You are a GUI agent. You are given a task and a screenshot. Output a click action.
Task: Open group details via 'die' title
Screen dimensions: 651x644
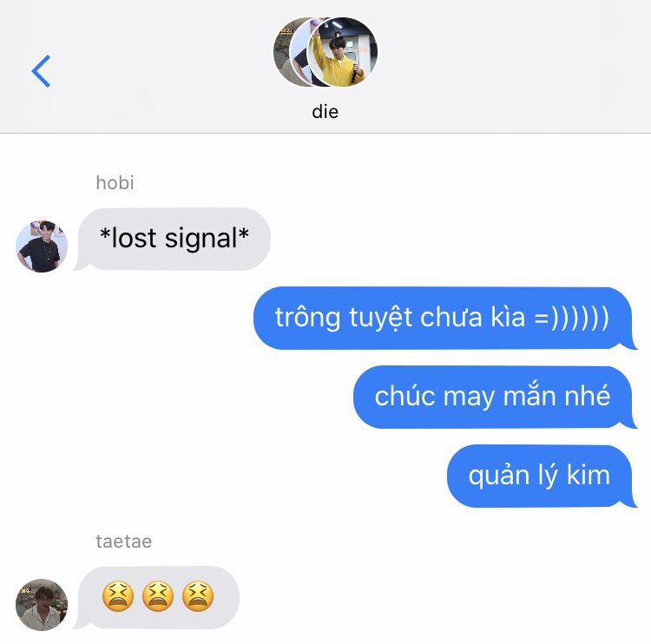(x=325, y=112)
